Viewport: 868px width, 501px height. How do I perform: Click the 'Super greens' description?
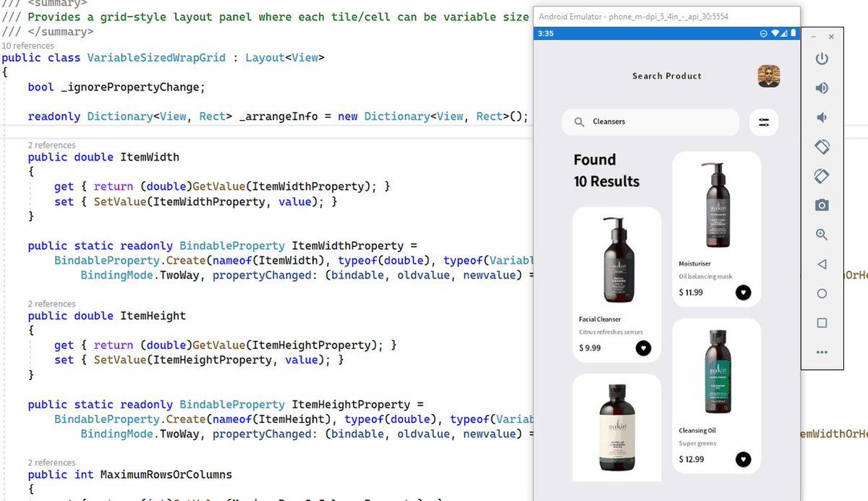pyautogui.click(x=697, y=443)
